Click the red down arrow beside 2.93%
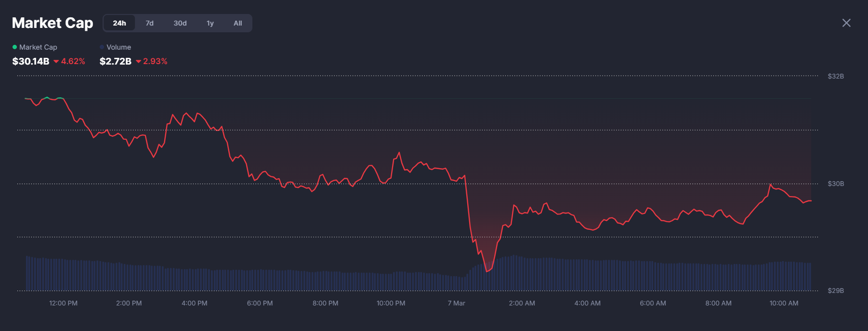Screen dimensions: 868x331 pyautogui.click(x=139, y=62)
